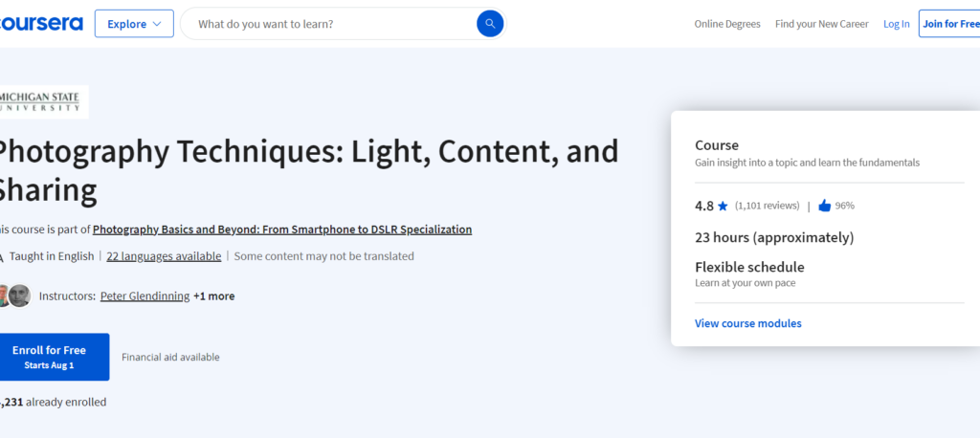Open the 1,101 reviews link
980x438 pixels.
pyautogui.click(x=767, y=206)
